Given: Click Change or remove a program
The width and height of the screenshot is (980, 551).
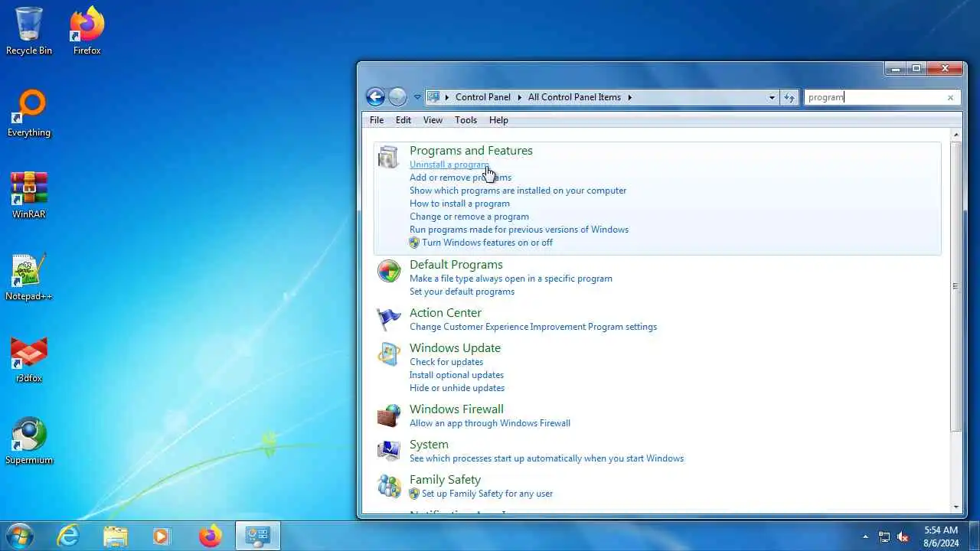Looking at the screenshot, I should [x=469, y=217].
